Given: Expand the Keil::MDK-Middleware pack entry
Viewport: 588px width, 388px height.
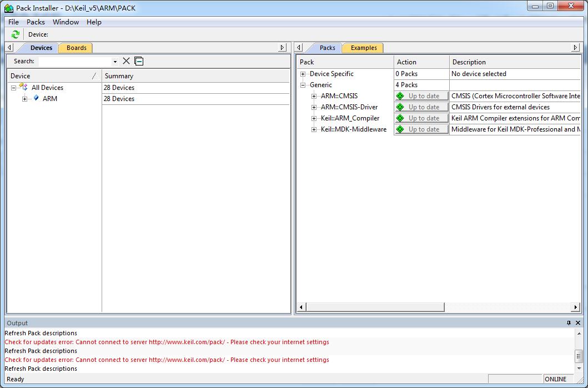Looking at the screenshot, I should point(314,130).
